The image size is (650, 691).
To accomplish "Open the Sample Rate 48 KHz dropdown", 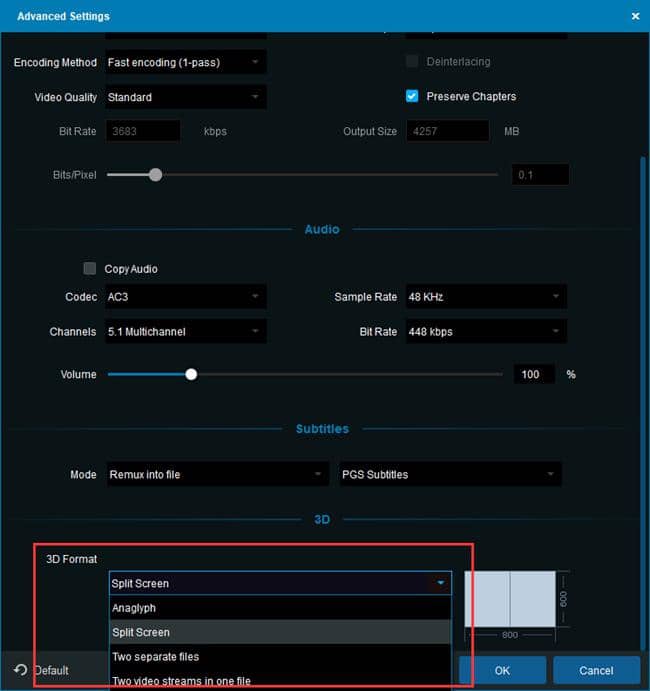I will point(486,297).
